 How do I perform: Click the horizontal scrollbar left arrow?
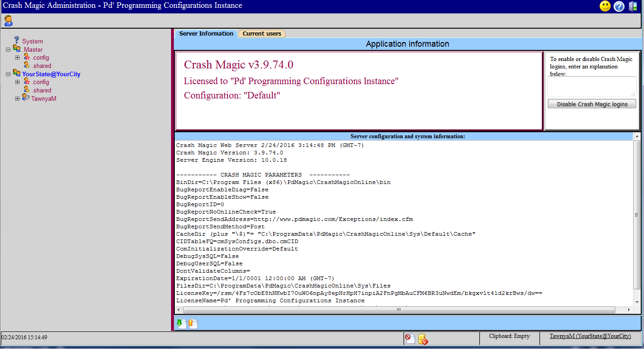179,310
